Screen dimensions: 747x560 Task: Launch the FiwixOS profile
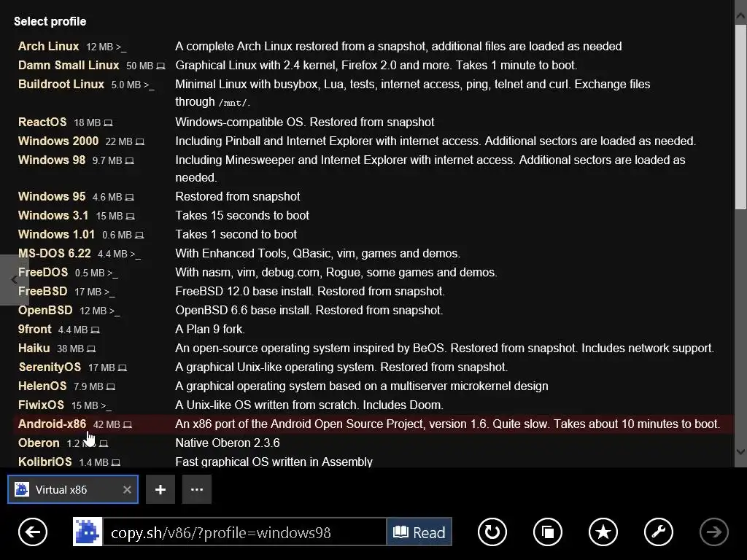tap(41, 405)
